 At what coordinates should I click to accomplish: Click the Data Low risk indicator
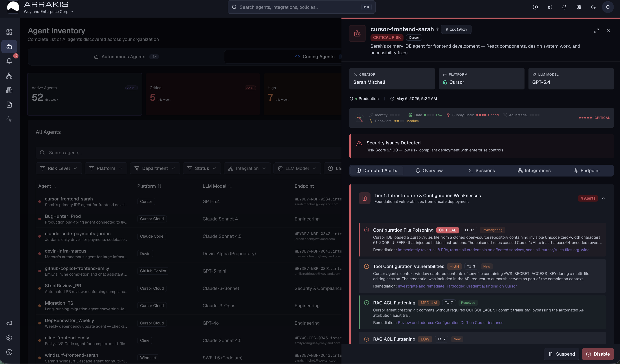[425, 115]
